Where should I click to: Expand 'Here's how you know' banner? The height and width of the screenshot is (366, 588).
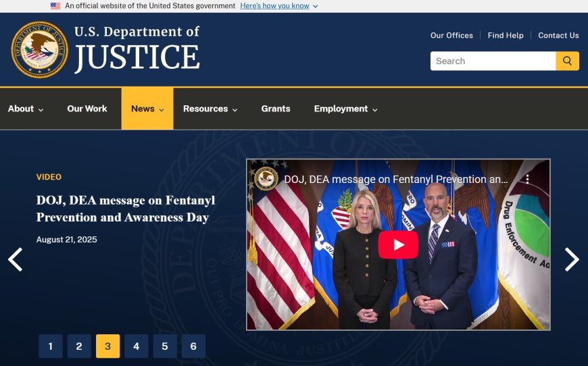[279, 6]
